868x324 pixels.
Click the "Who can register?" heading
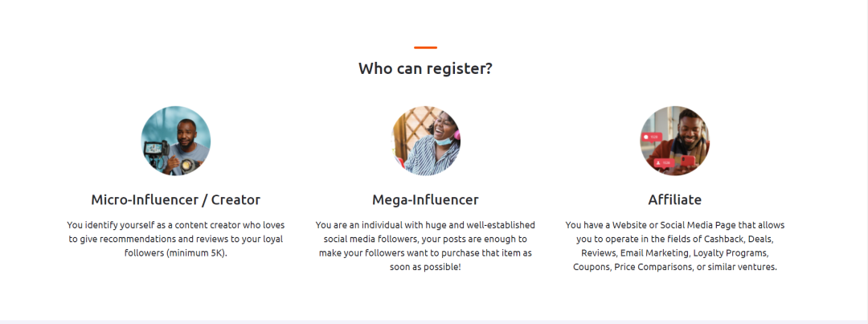tap(425, 68)
